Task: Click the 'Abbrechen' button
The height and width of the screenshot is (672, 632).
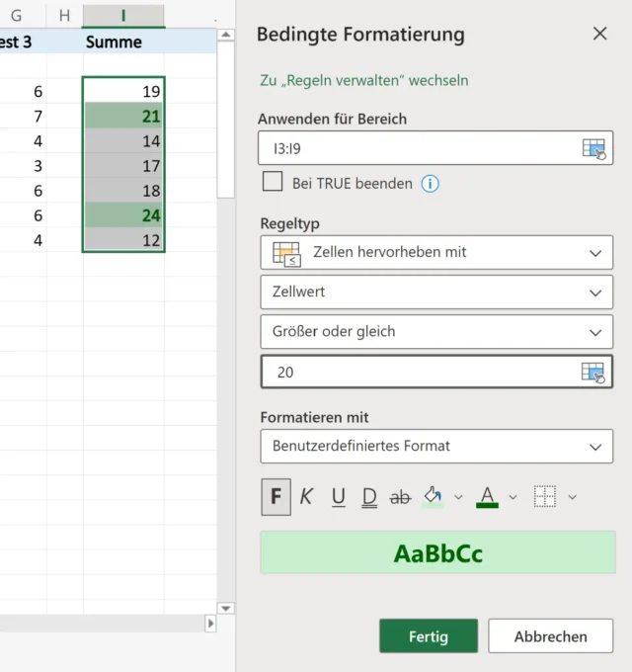Action: 550,636
